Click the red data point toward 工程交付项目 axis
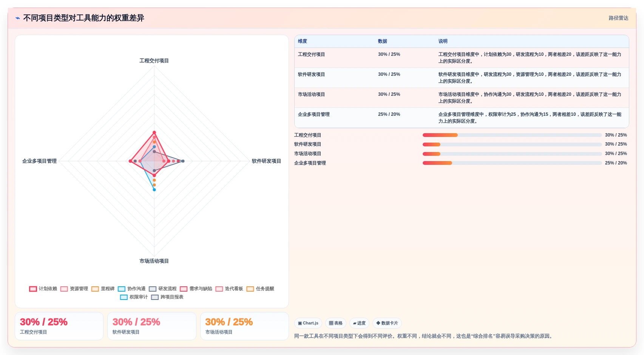This screenshot has width=644, height=355. click(154, 132)
